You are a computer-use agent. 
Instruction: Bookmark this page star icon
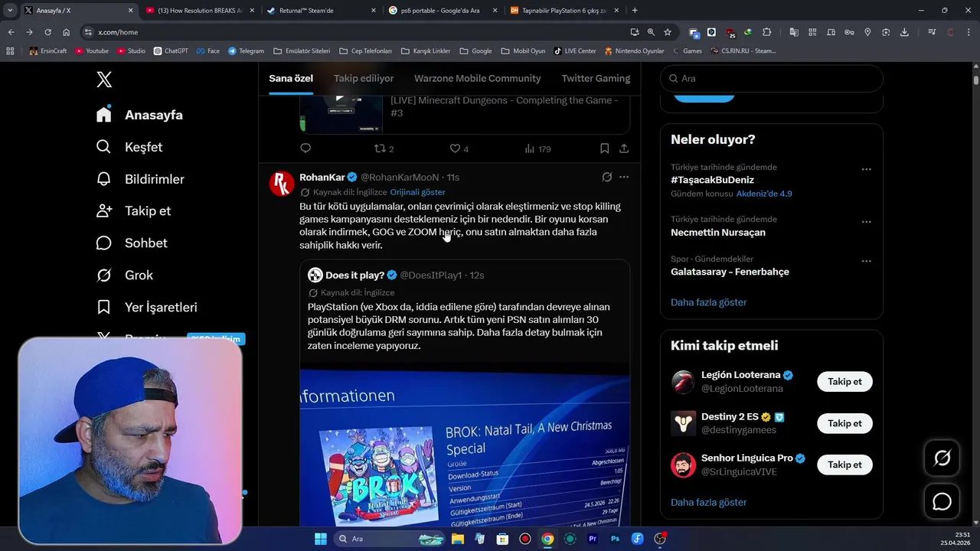point(668,32)
